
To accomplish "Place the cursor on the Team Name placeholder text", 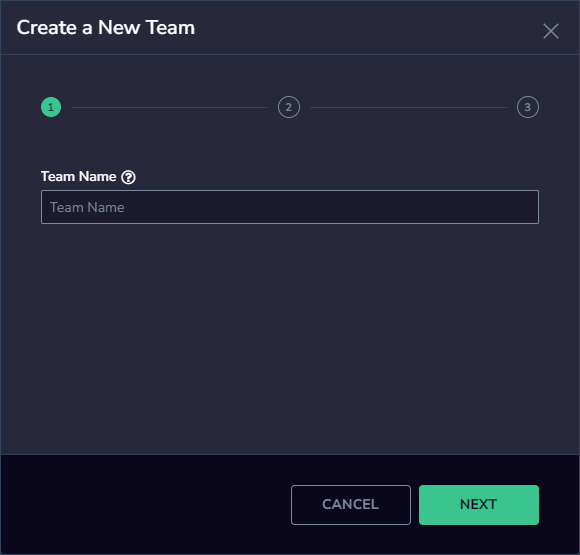I will pyautogui.click(x=87, y=208).
